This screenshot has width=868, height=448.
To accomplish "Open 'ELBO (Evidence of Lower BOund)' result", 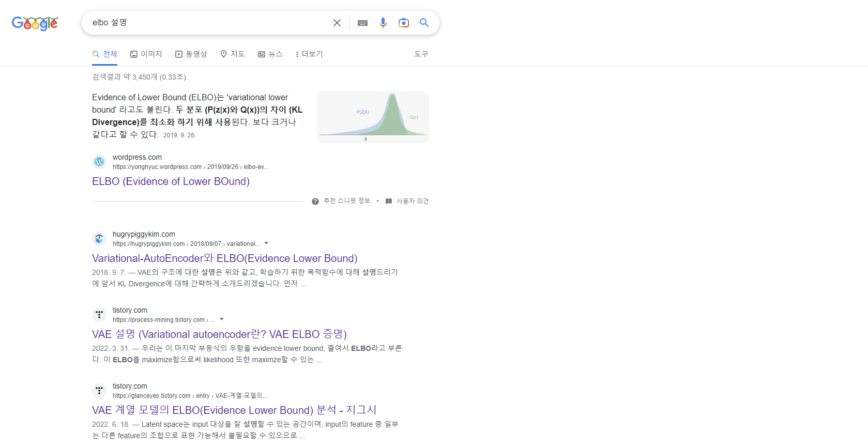I will [x=171, y=181].
